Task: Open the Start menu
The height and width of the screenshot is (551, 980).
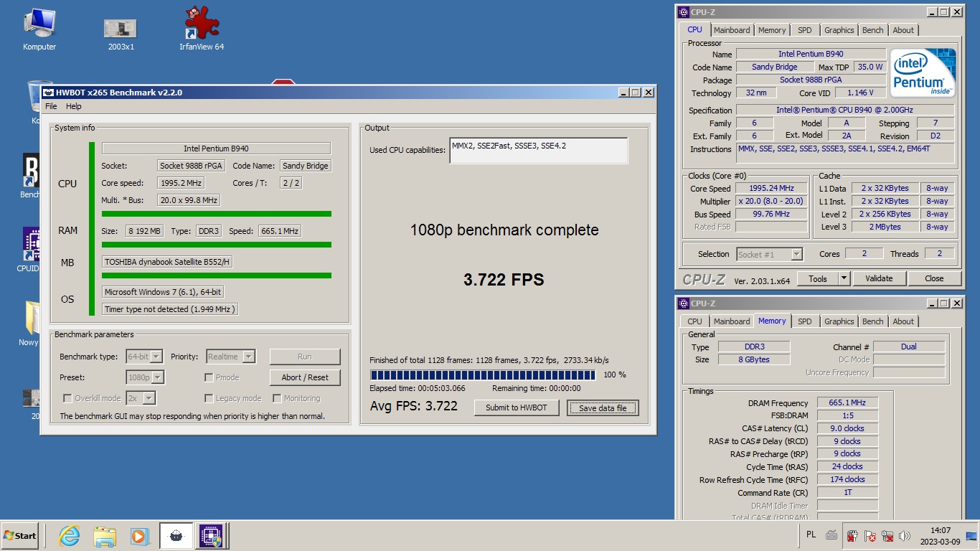Action: coord(19,535)
